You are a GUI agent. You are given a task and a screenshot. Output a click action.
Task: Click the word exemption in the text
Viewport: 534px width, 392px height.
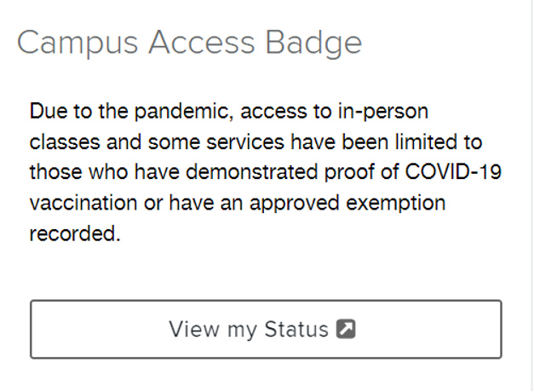[396, 204]
